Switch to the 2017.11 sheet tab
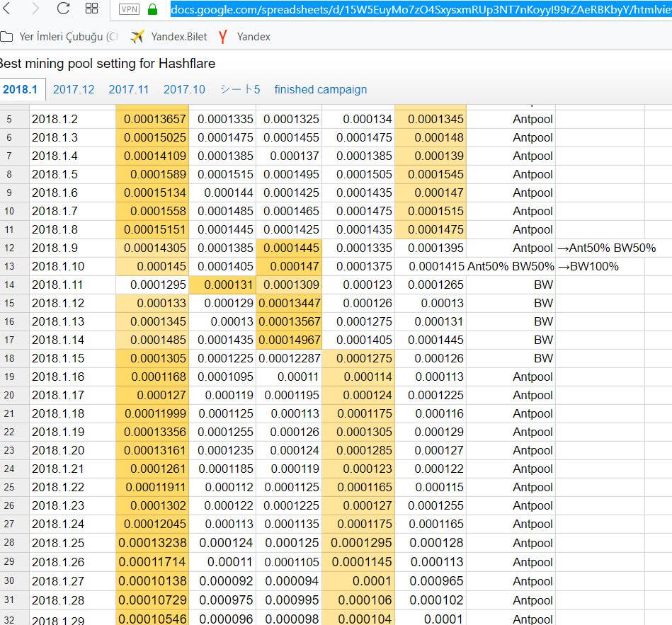Screen dimensions: 672x625 tap(129, 89)
